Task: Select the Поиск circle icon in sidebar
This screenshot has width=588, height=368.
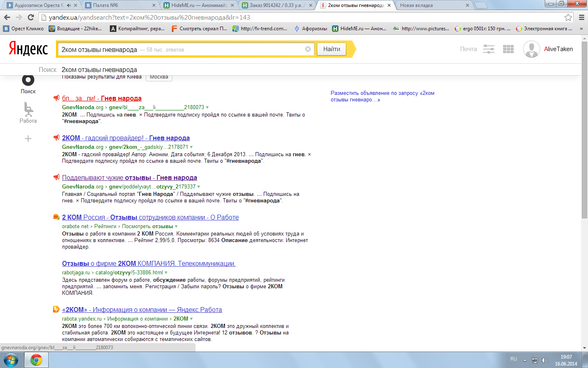Action: (28, 80)
